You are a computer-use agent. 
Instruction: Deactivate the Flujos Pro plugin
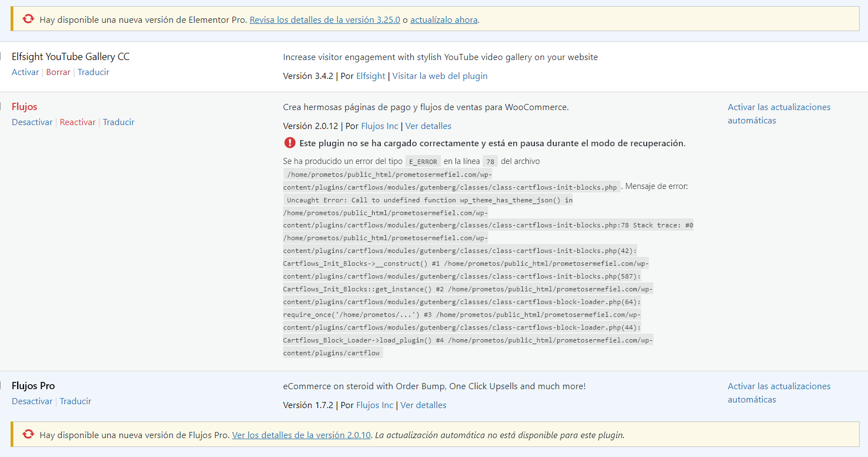click(32, 401)
